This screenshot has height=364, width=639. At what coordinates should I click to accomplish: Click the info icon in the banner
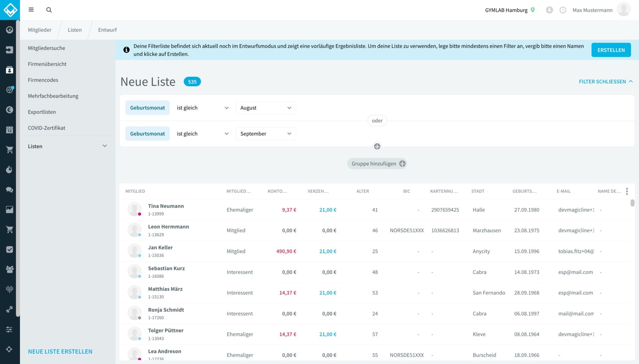pyautogui.click(x=126, y=50)
